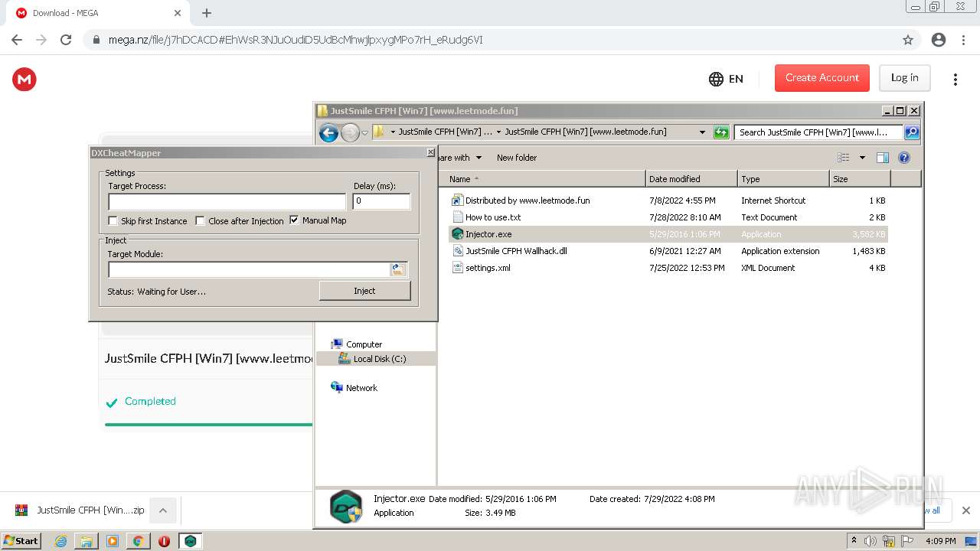Go back in Chrome browser
Viewport: 980px width, 551px height.
(17, 40)
